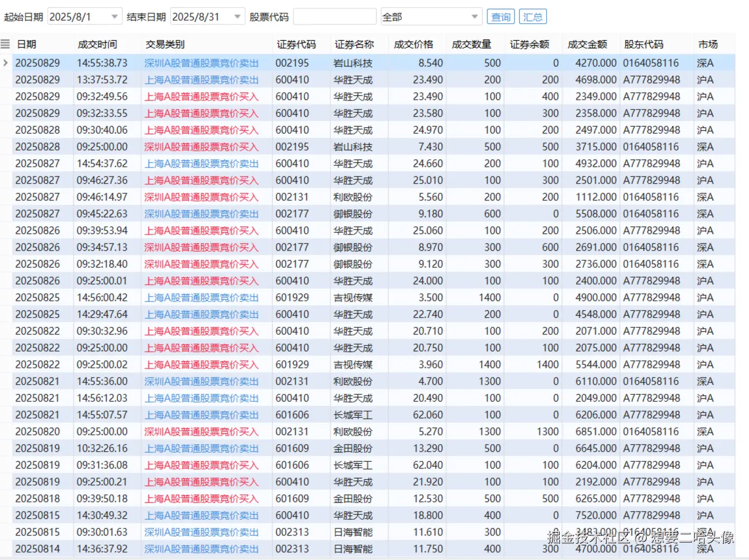
Task: Click the 证券名称 column header
Action: [354, 44]
